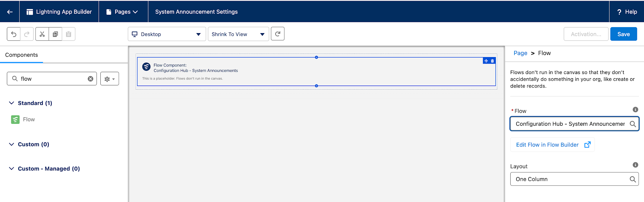Collapse the Custom - Managed (0) section
644x202 pixels.
tap(11, 169)
